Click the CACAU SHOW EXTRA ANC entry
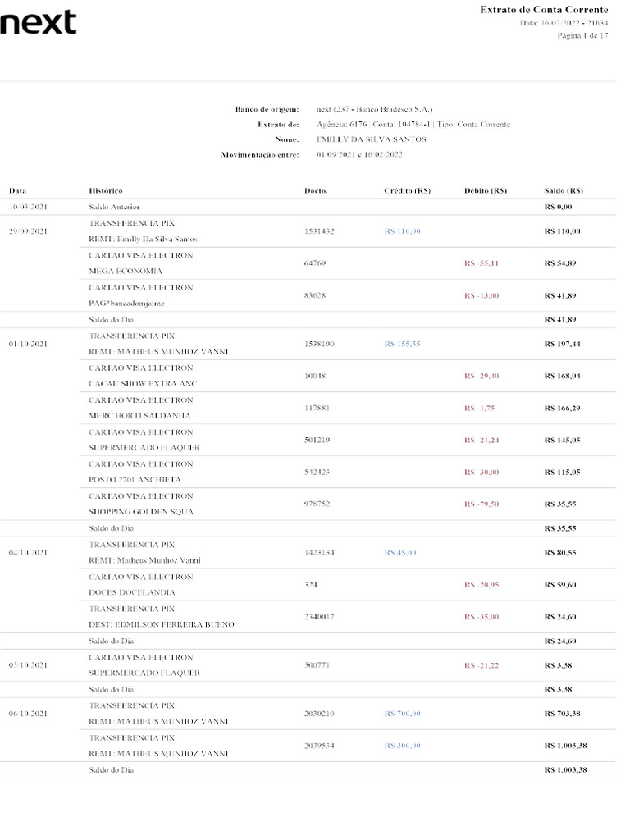 tap(143, 384)
